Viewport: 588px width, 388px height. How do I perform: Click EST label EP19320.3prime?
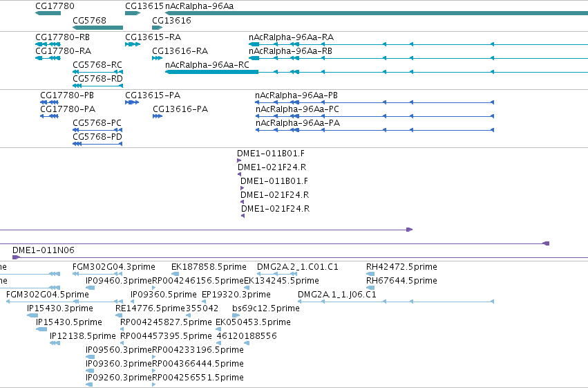click(236, 295)
